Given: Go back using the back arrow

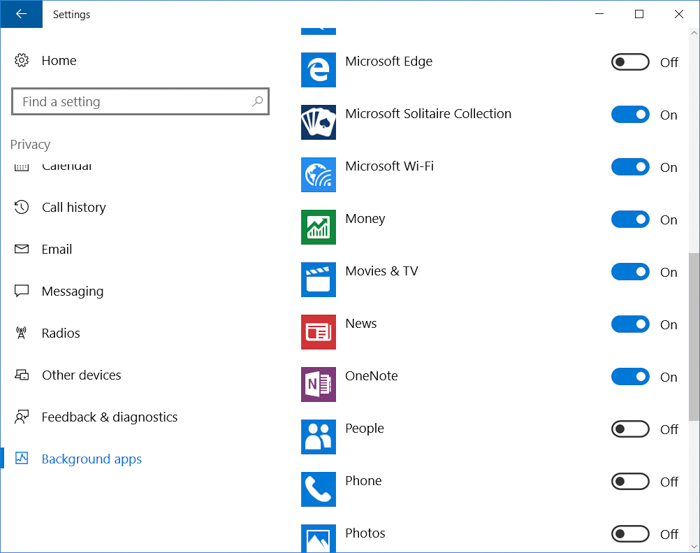Looking at the screenshot, I should coord(21,14).
